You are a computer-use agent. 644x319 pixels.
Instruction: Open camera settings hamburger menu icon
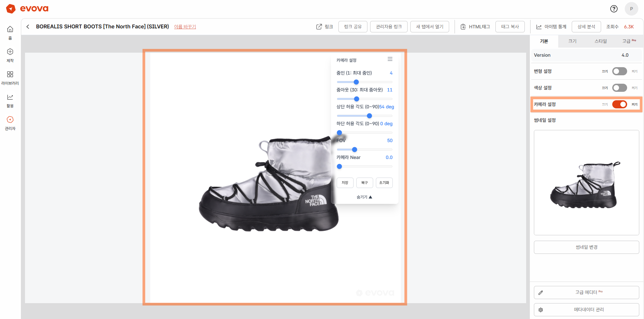click(x=390, y=59)
